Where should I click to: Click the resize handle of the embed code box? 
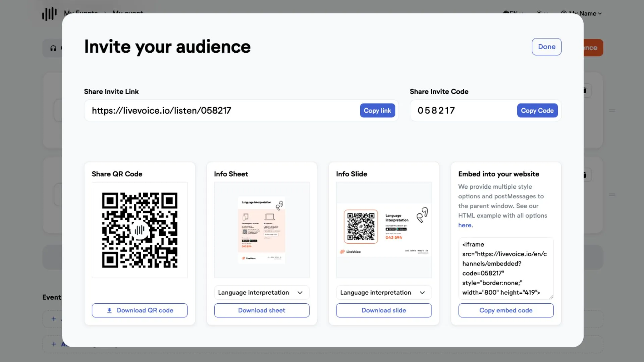click(551, 297)
